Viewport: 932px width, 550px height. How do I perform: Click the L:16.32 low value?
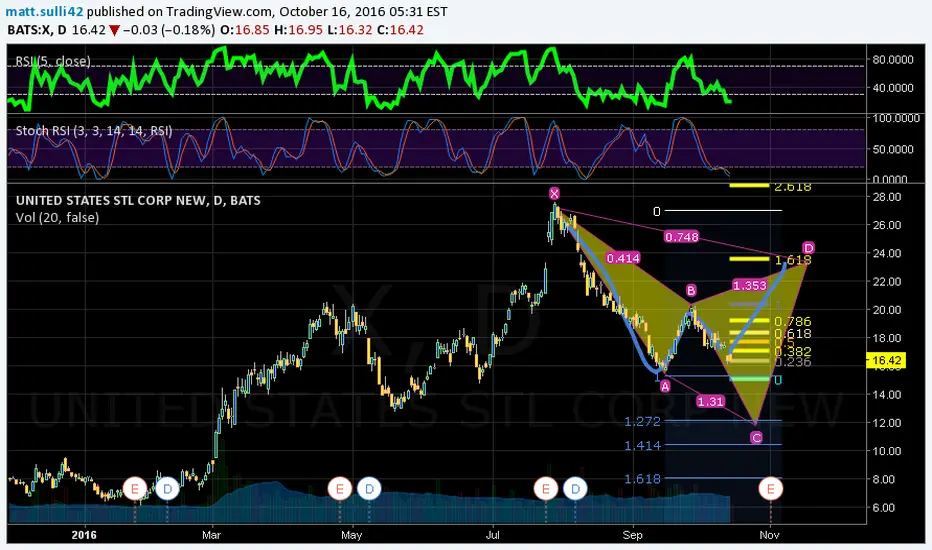[350, 30]
